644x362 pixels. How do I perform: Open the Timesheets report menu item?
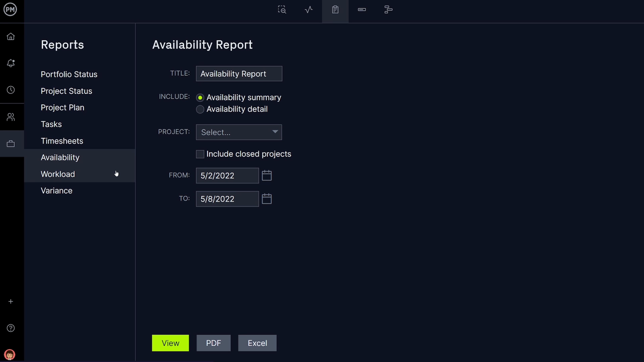(x=62, y=141)
